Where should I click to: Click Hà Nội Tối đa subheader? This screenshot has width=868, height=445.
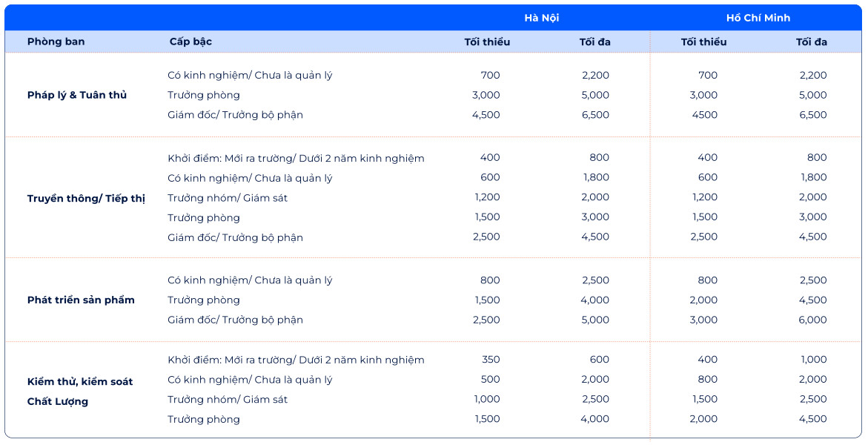594,42
